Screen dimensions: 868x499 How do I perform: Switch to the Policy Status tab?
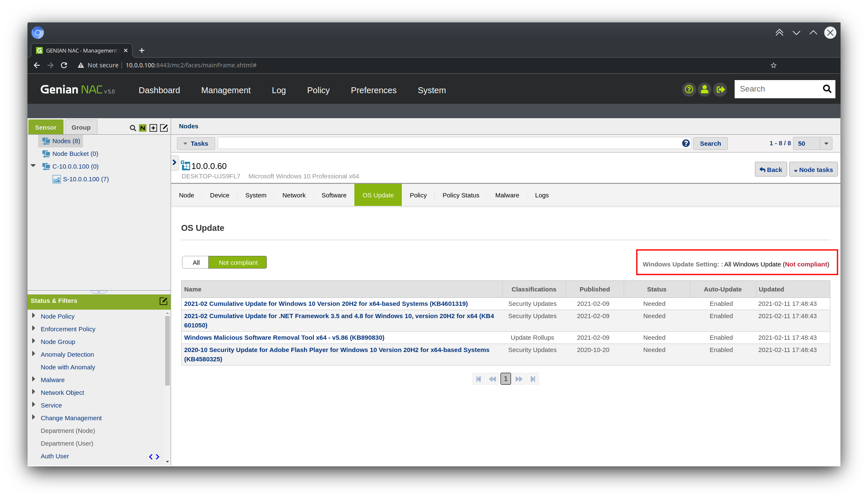[461, 195]
